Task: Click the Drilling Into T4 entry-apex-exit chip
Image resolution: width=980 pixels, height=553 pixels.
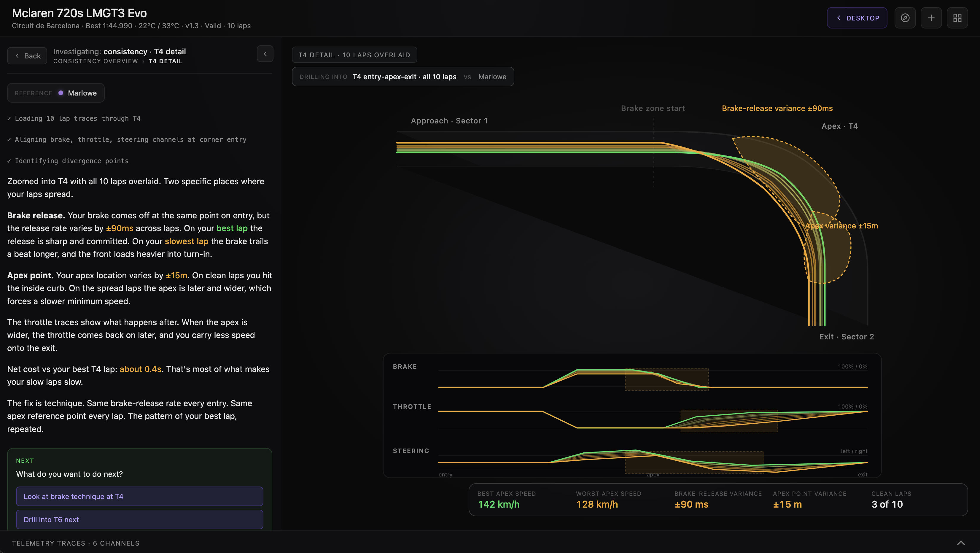Action: pos(403,77)
